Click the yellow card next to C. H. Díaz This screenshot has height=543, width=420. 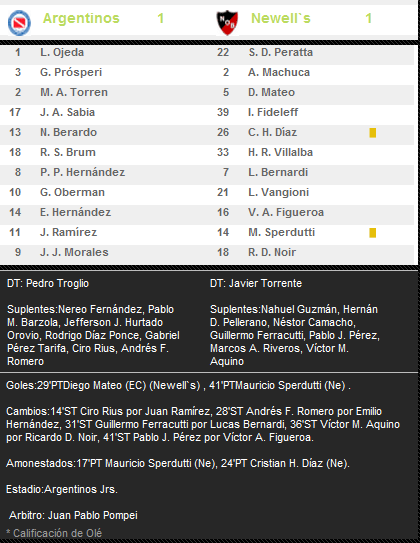pos(373,133)
